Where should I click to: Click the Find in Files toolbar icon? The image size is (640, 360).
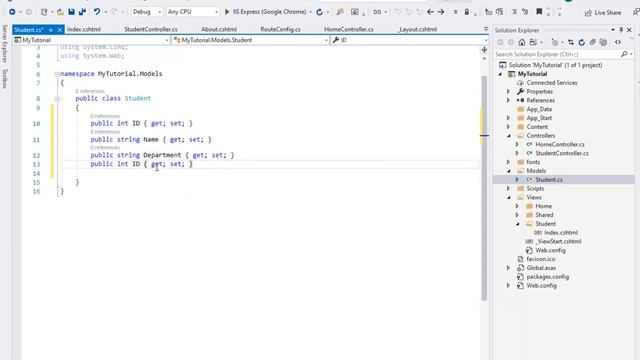click(340, 12)
